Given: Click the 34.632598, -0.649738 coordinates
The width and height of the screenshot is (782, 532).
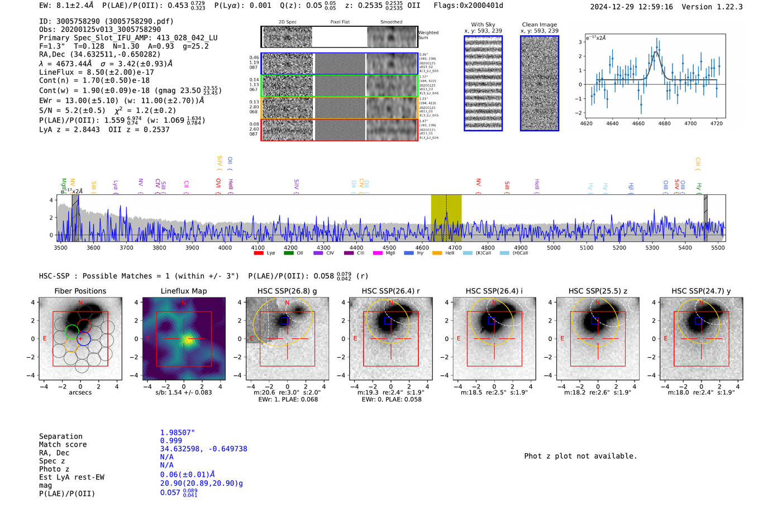Looking at the screenshot, I should 203,449.
